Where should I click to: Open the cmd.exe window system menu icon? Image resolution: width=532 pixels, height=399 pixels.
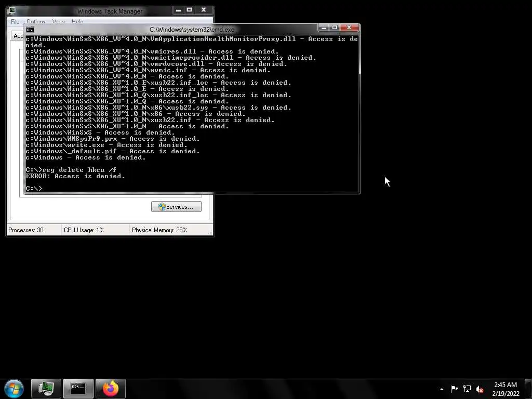click(x=30, y=30)
